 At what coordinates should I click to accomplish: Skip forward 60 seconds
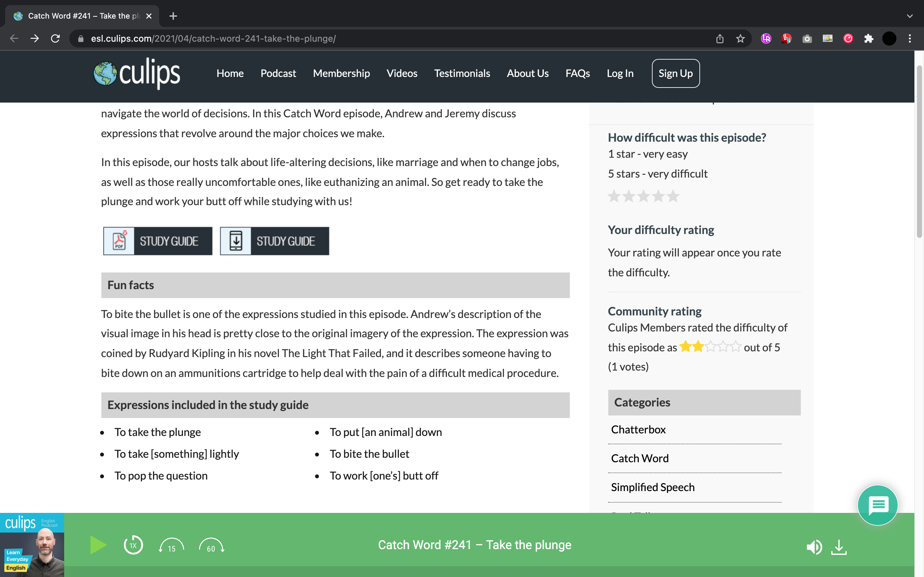coord(211,546)
